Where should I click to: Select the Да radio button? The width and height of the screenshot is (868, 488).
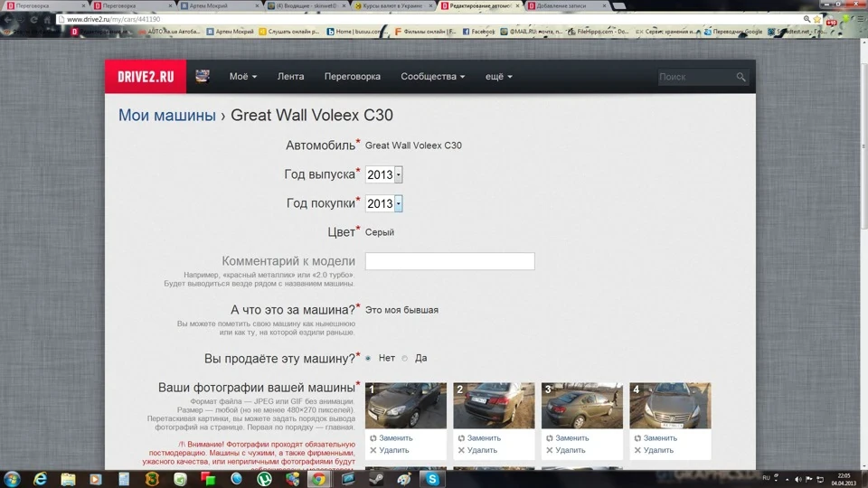(405, 359)
